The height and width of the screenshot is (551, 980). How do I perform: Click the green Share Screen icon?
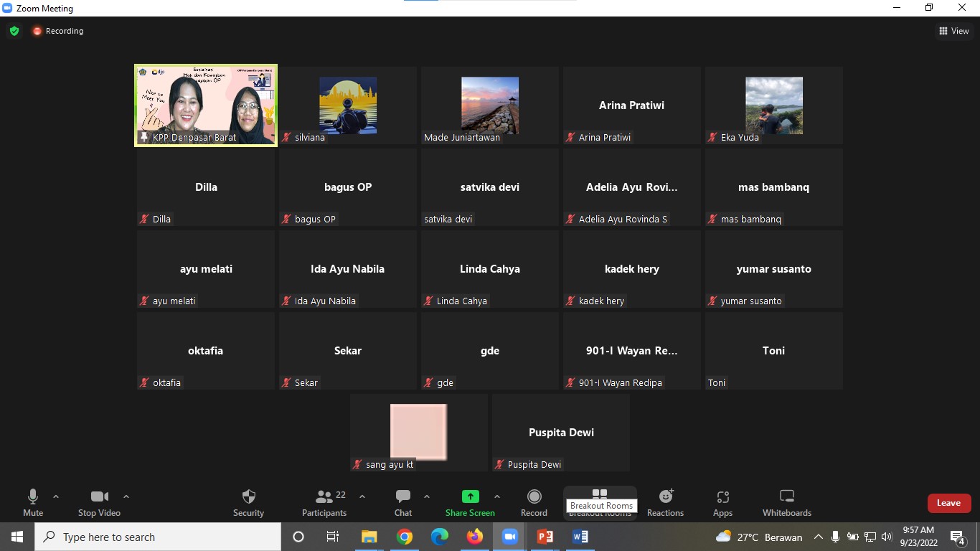(x=470, y=496)
